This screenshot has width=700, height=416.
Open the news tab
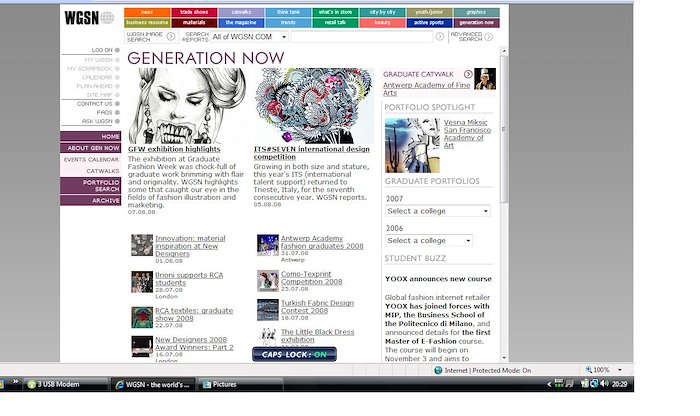(147, 12)
